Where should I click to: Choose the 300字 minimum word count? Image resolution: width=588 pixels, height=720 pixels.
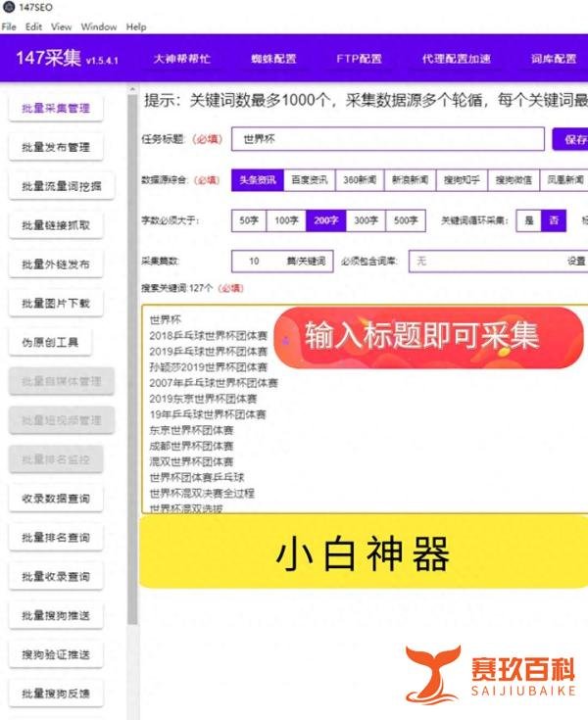pyautogui.click(x=367, y=220)
